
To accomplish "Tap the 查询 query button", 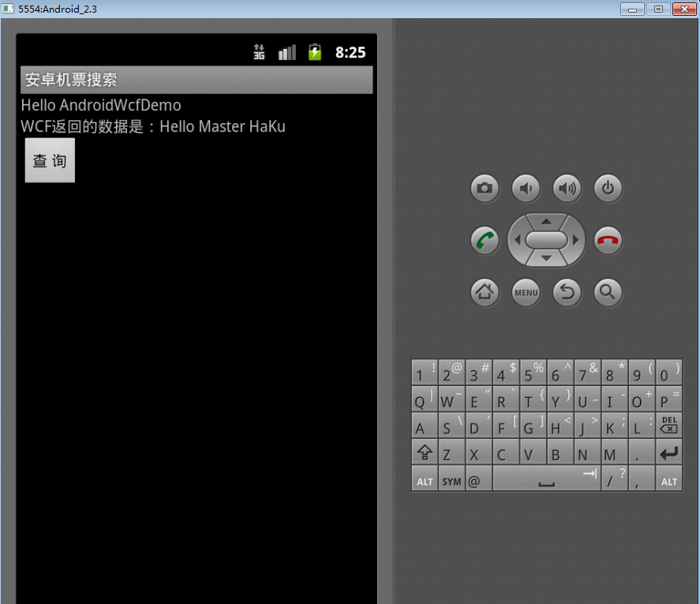I will pyautogui.click(x=50, y=160).
